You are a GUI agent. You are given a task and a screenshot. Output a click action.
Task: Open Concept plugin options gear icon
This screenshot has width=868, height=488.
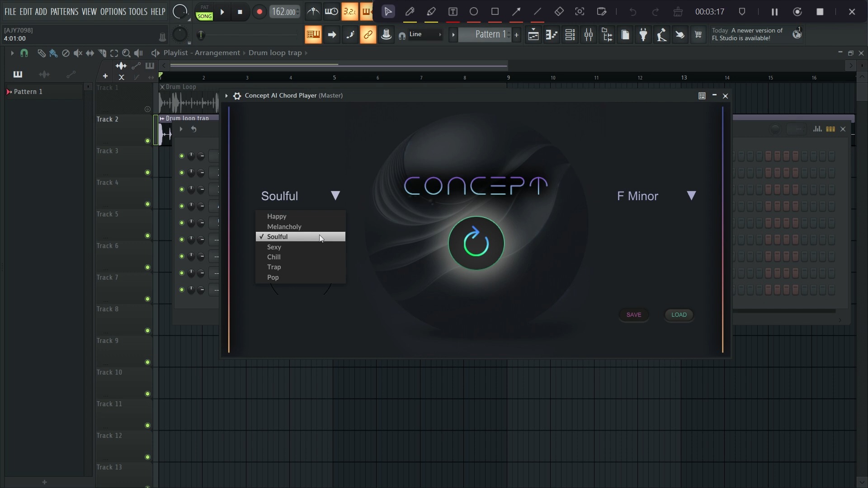point(237,96)
